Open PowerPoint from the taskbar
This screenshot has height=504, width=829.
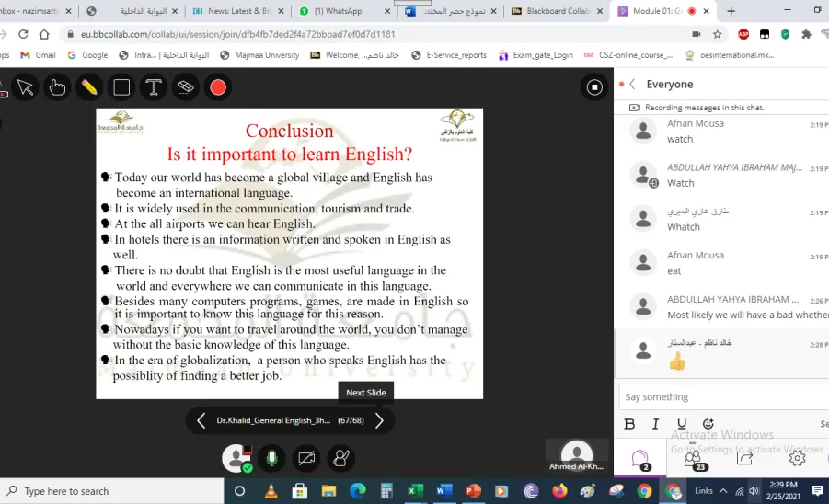click(x=473, y=491)
